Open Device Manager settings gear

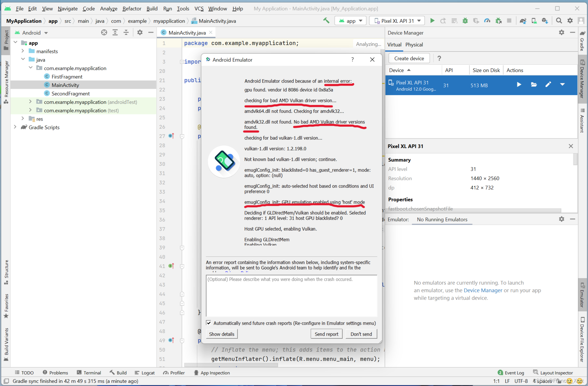pos(561,33)
